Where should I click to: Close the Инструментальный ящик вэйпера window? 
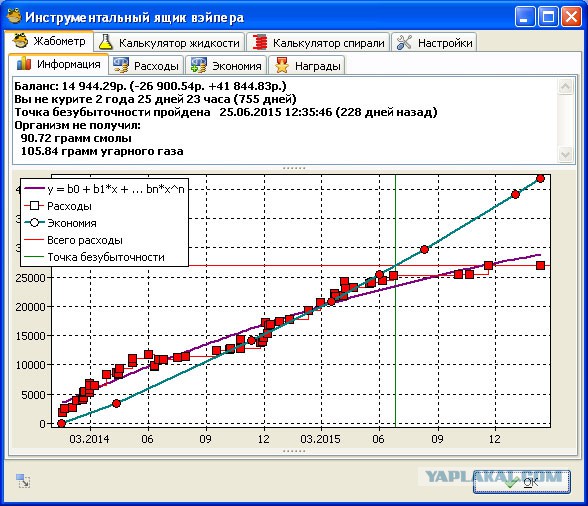(572, 17)
